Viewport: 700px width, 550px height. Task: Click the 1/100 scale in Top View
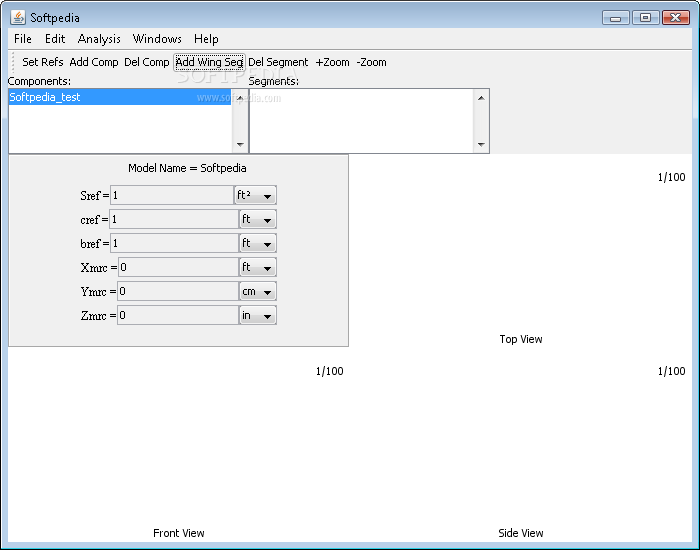tap(671, 177)
